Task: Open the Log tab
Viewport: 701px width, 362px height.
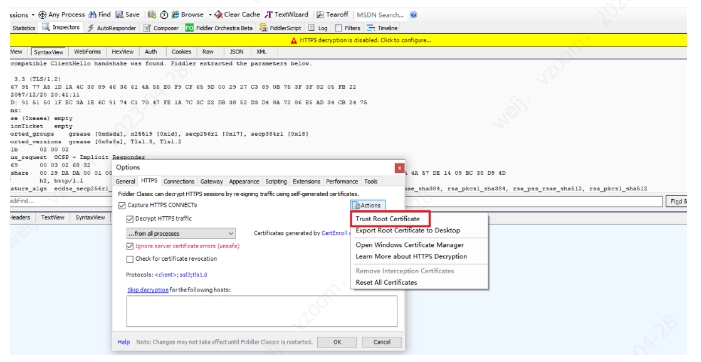Action: click(x=318, y=28)
